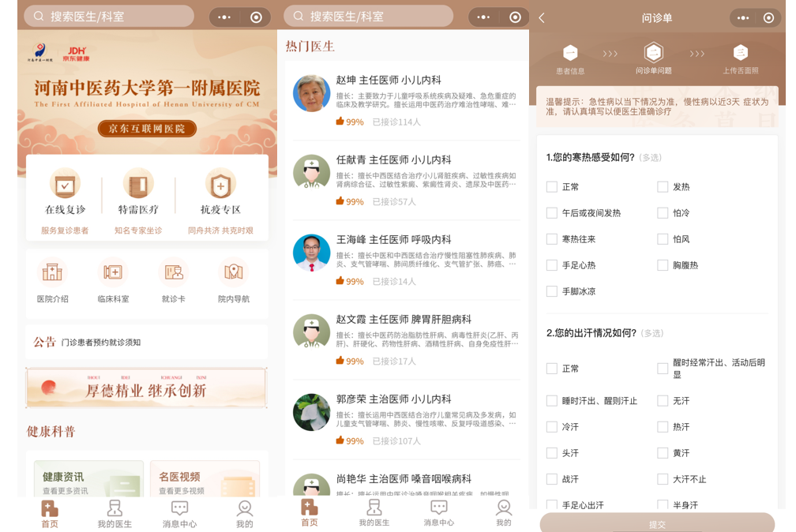The image size is (796, 532).
Task: Click the circular close target icon in left header
Action: click(x=256, y=17)
